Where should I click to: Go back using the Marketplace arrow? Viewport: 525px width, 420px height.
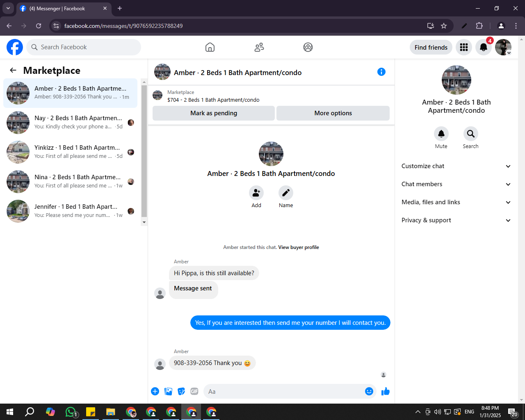coord(13,70)
